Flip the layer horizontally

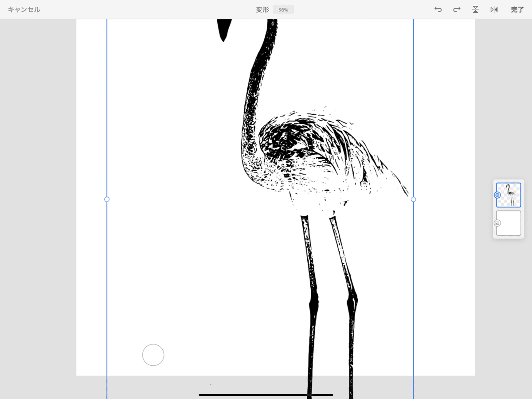click(494, 9)
